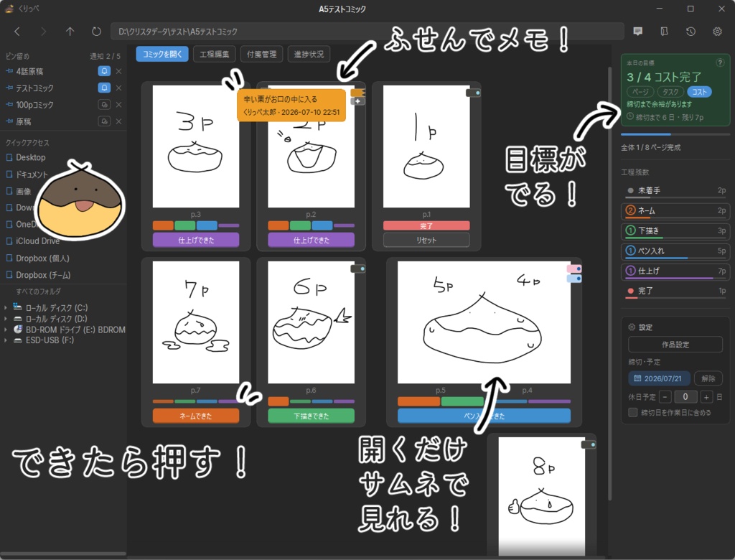Toggle notification bell for テストコミック
735x560 pixels.
pyautogui.click(x=104, y=88)
